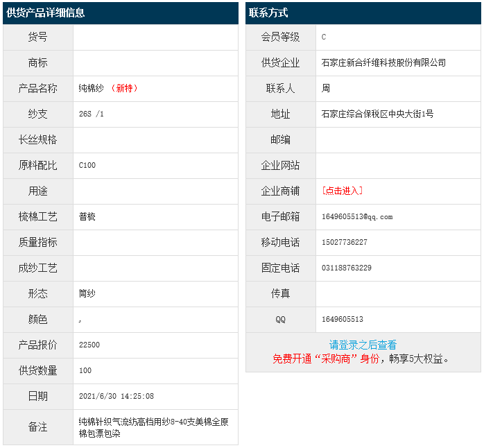Click the product name 纯棉纱
The width and height of the screenshot is (484, 448).
(91, 88)
